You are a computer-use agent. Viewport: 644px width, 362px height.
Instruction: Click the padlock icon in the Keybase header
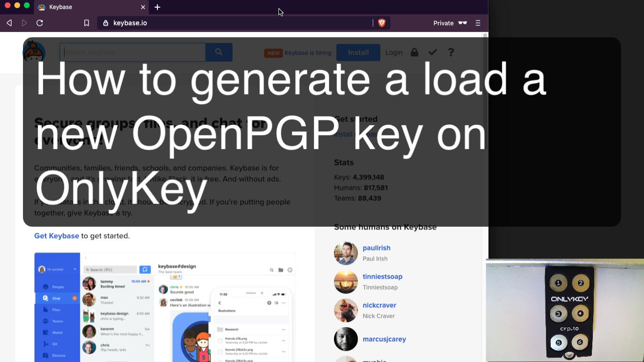(x=414, y=52)
